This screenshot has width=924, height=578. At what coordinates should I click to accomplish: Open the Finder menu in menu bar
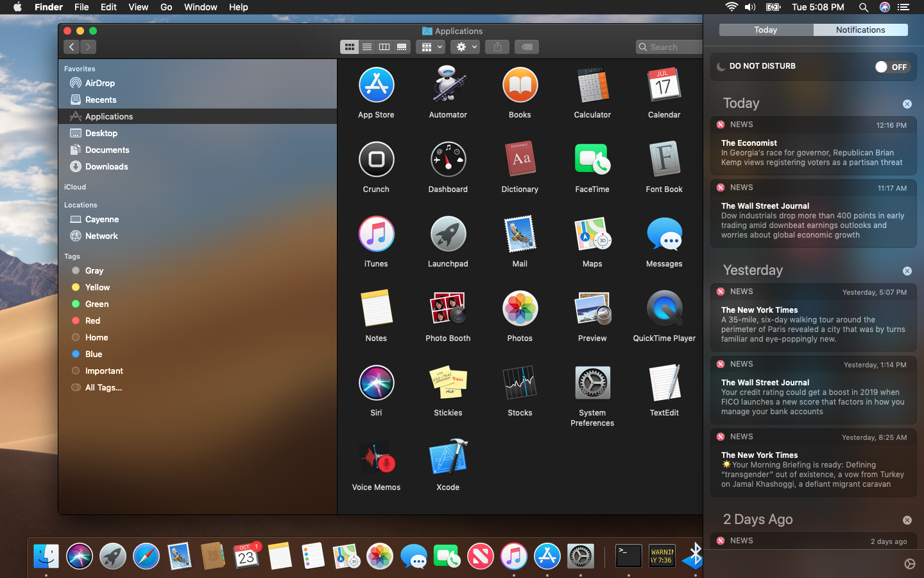(x=49, y=7)
